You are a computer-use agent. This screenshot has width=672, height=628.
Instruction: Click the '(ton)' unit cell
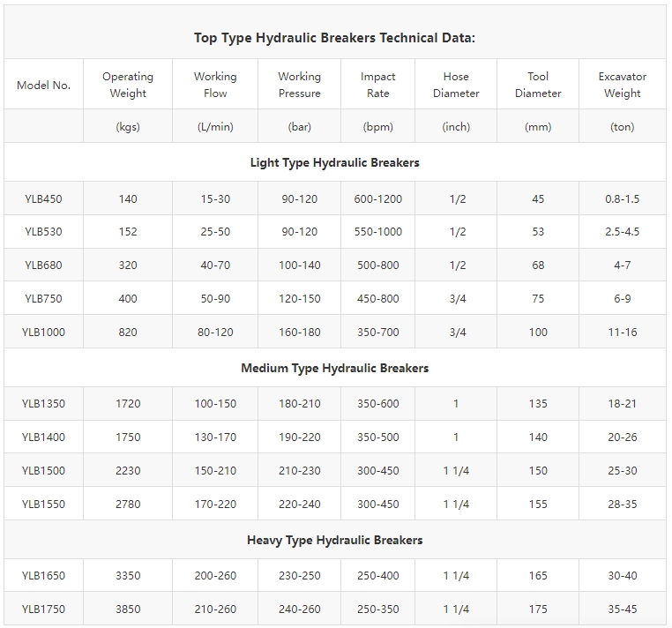623,126
